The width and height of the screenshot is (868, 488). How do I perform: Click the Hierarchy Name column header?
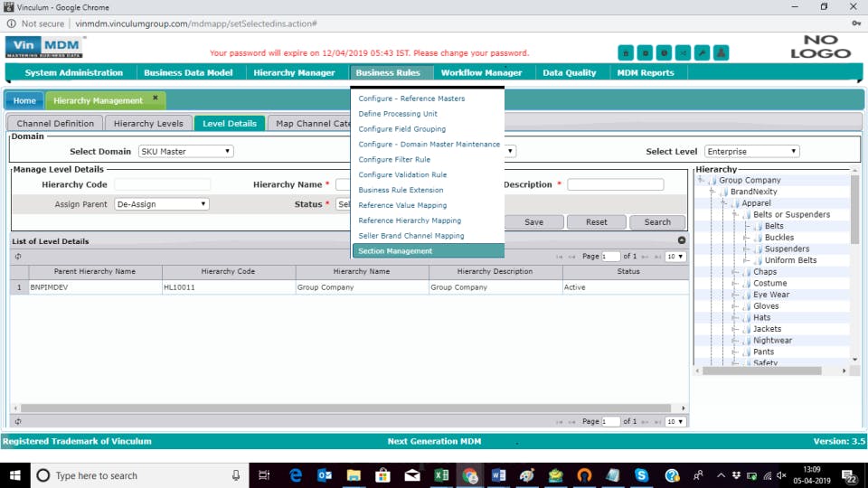(x=362, y=272)
